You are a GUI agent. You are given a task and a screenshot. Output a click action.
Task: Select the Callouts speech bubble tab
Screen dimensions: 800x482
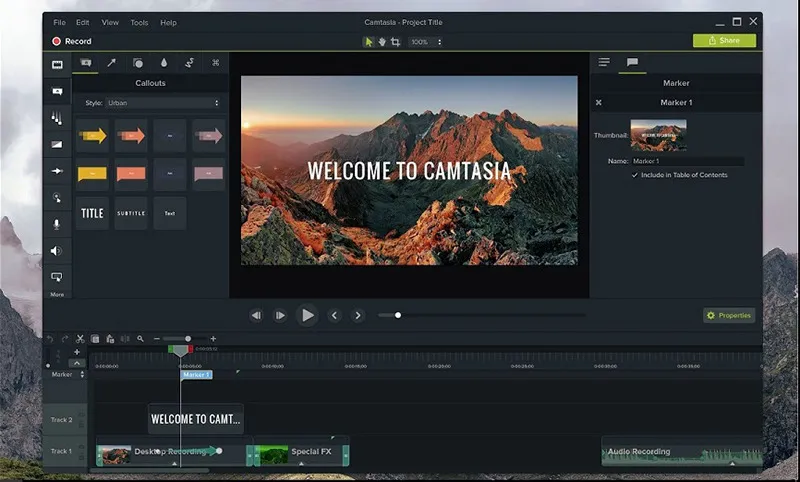[x=86, y=63]
